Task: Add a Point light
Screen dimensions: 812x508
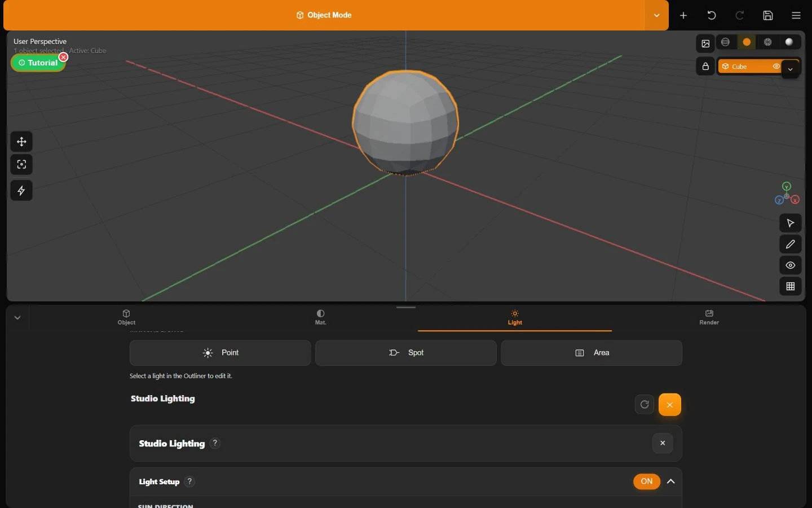Action: point(220,353)
